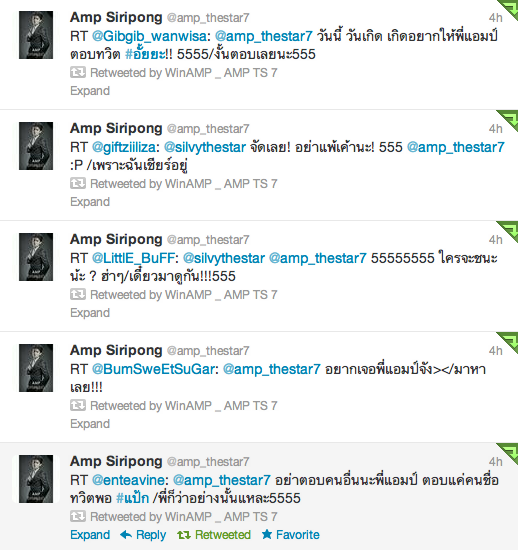Click the Reply arrow icon on the last tweet
This screenshot has height=550, width=518.
[126, 535]
